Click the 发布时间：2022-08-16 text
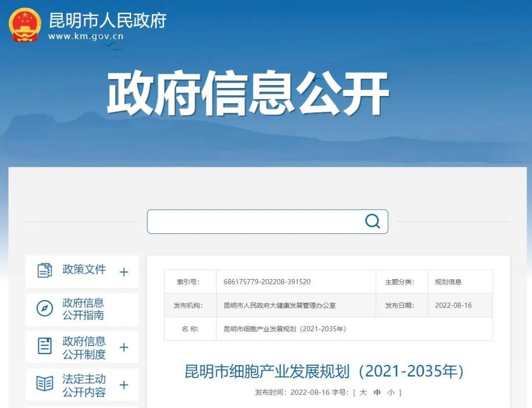532x408 pixels. tap(292, 392)
